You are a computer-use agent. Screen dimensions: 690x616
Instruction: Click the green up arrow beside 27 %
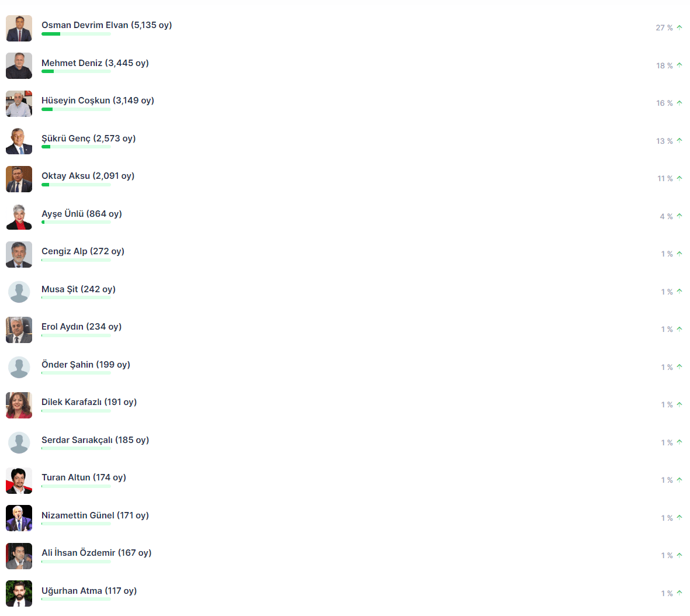coord(679,27)
